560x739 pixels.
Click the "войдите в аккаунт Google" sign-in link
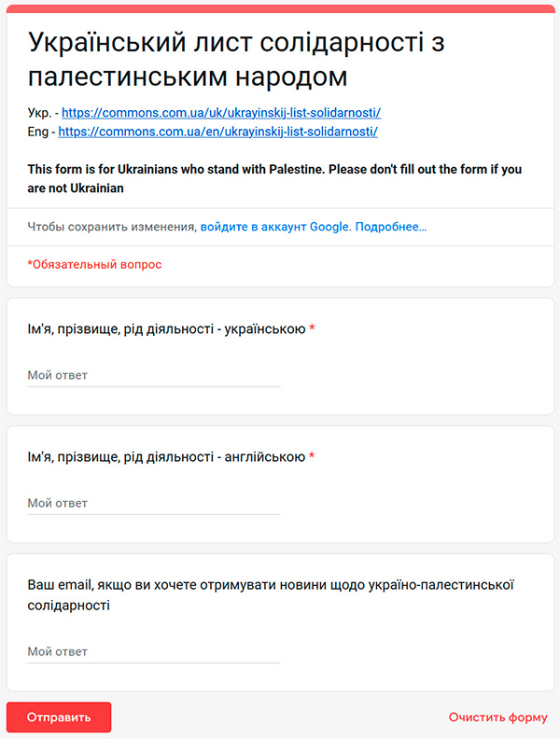click(x=273, y=227)
